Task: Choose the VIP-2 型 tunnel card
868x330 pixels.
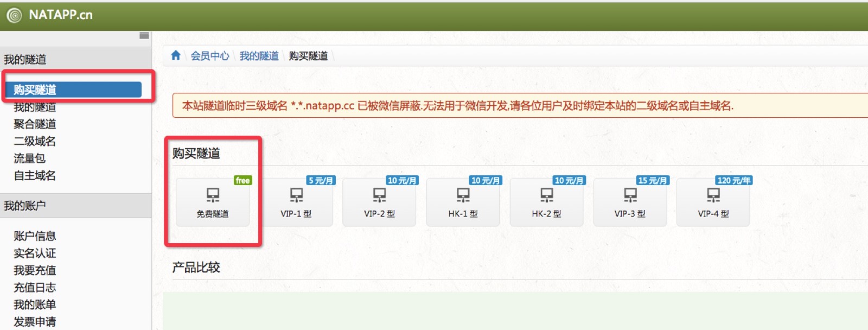Action: point(380,202)
